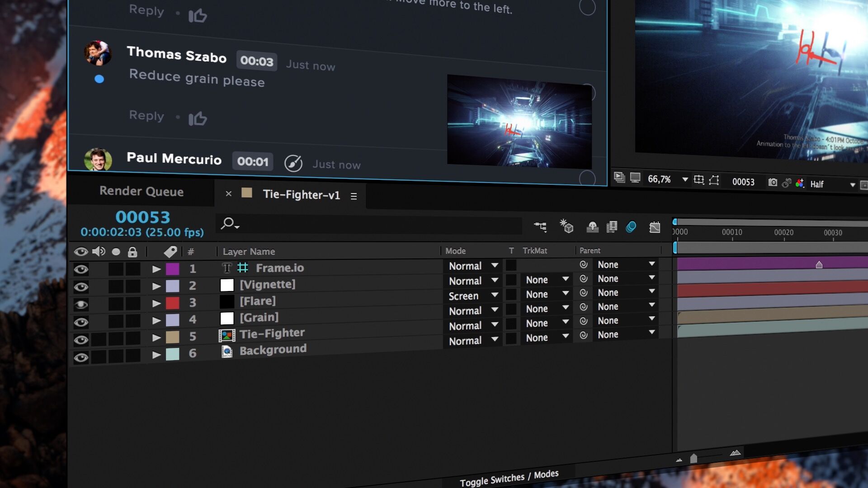The height and width of the screenshot is (488, 868).
Task: Click the thumbs-up icon under Thomas Szabo's comment
Action: pos(198,118)
